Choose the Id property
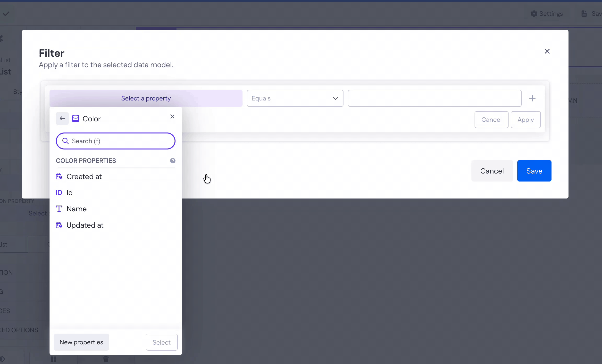 point(69,192)
